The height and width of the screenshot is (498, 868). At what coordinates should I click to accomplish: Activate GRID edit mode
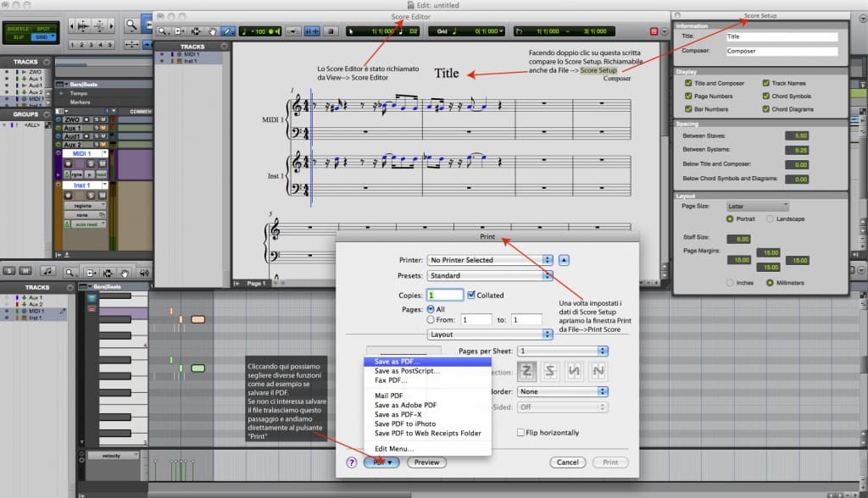click(x=43, y=37)
